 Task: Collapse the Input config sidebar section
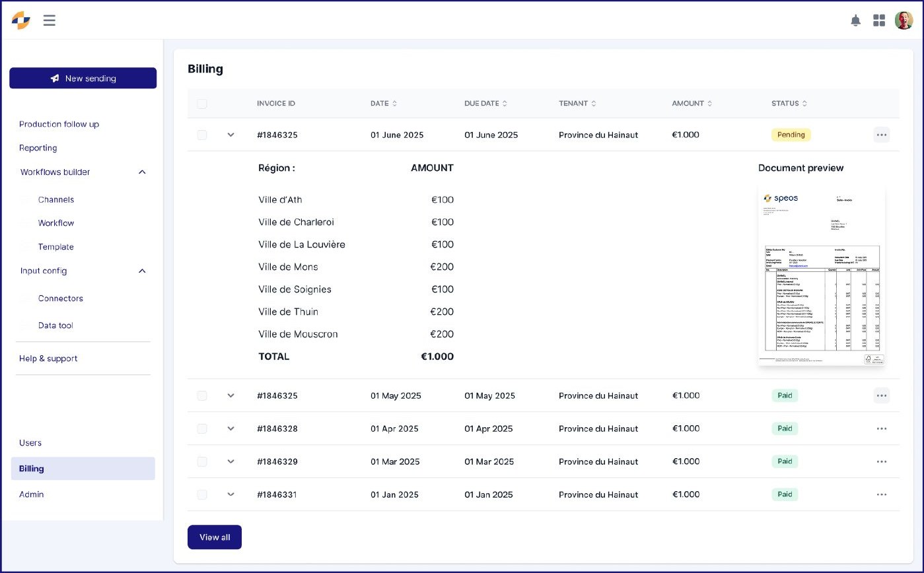pos(142,271)
